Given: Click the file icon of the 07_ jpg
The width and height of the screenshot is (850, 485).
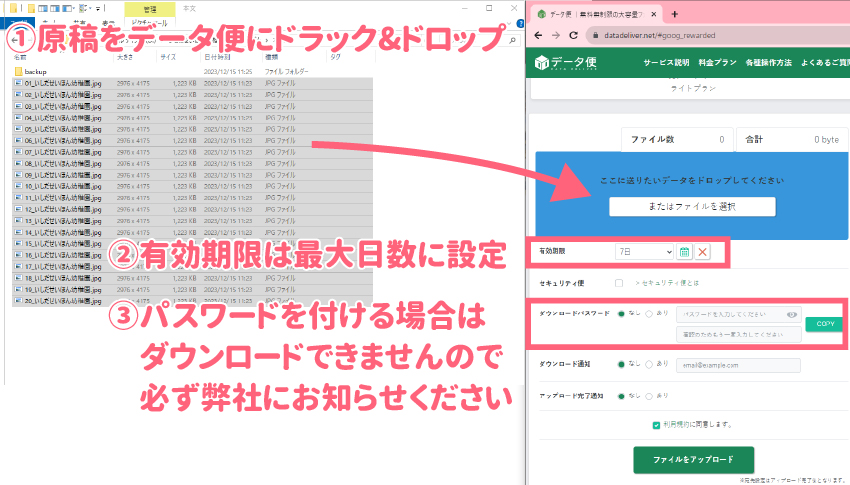Looking at the screenshot, I should 18,152.
